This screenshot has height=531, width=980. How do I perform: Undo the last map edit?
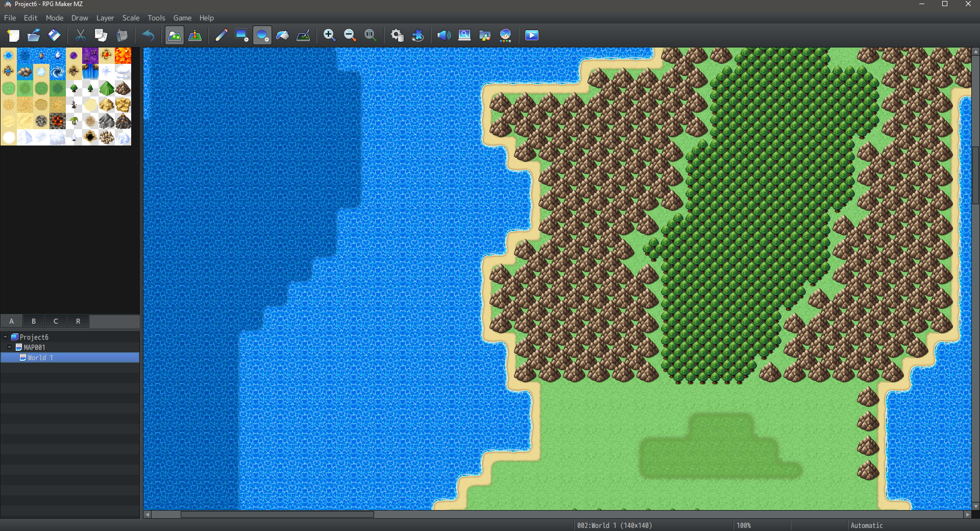(x=148, y=35)
